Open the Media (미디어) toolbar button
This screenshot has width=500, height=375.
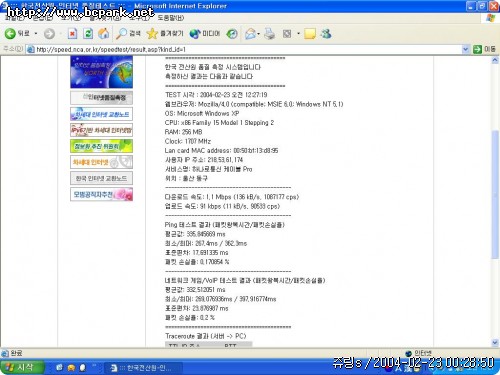(x=205, y=33)
